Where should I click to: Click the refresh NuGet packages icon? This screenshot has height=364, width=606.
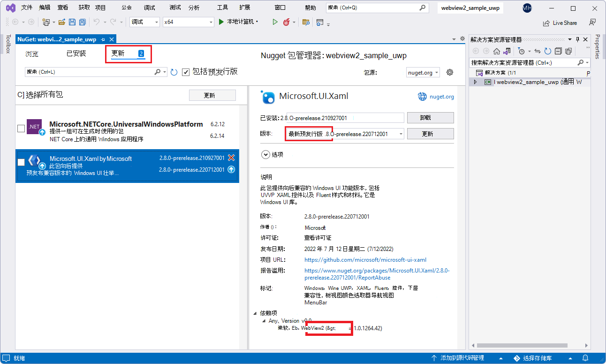(x=174, y=72)
